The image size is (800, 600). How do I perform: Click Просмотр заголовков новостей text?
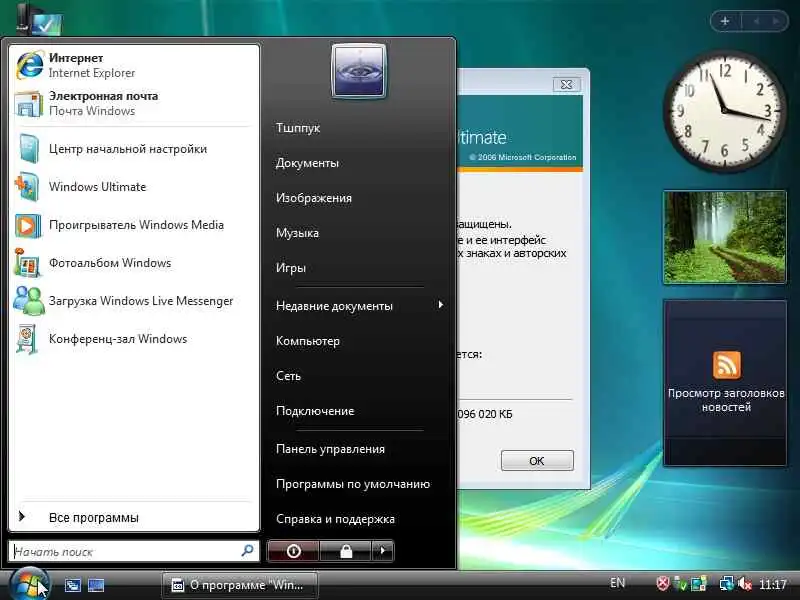726,400
